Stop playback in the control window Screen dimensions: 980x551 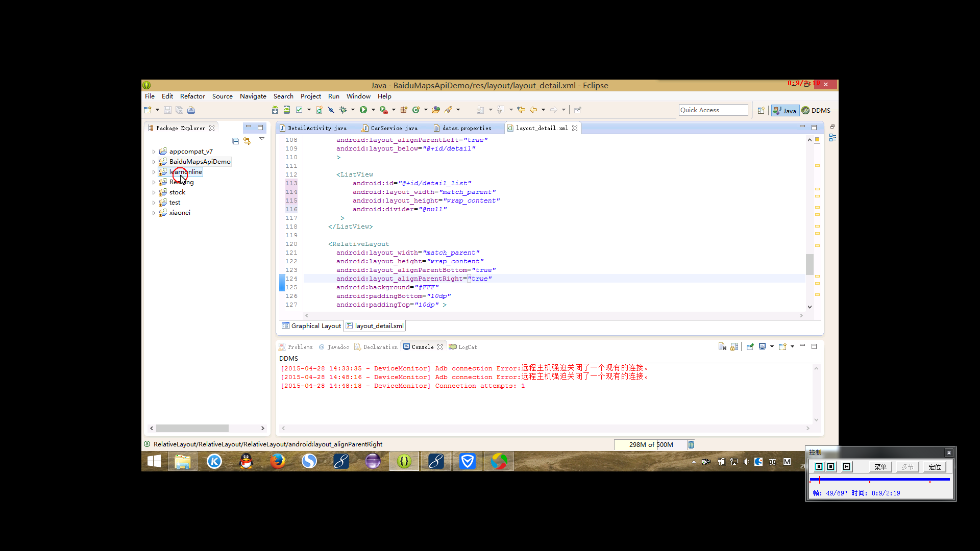pyautogui.click(x=830, y=467)
